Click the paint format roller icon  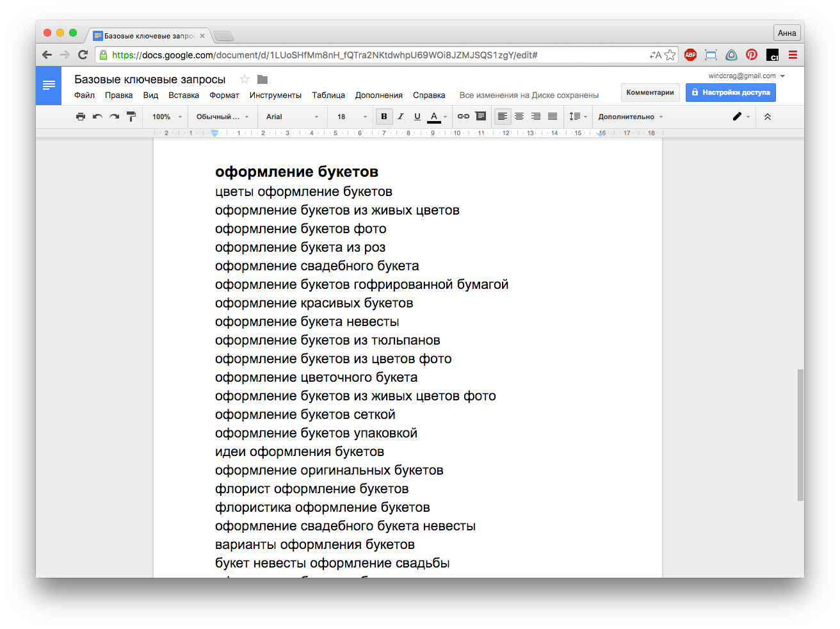[x=131, y=117]
